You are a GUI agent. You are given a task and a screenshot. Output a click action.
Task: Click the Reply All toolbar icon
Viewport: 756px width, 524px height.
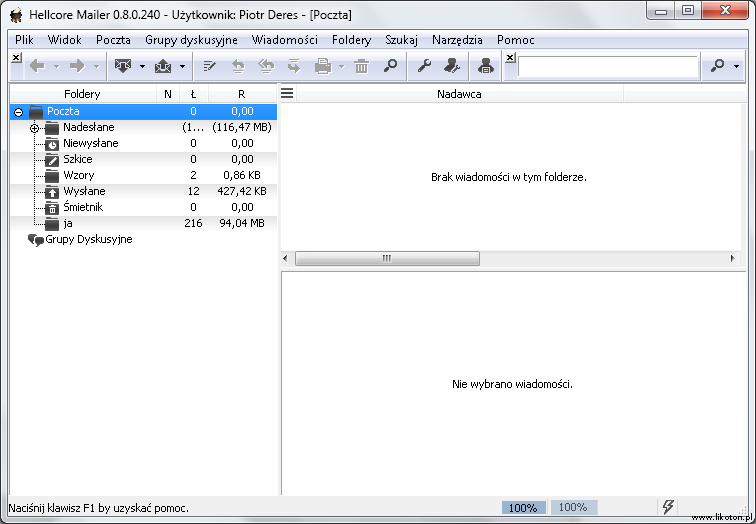click(x=266, y=66)
